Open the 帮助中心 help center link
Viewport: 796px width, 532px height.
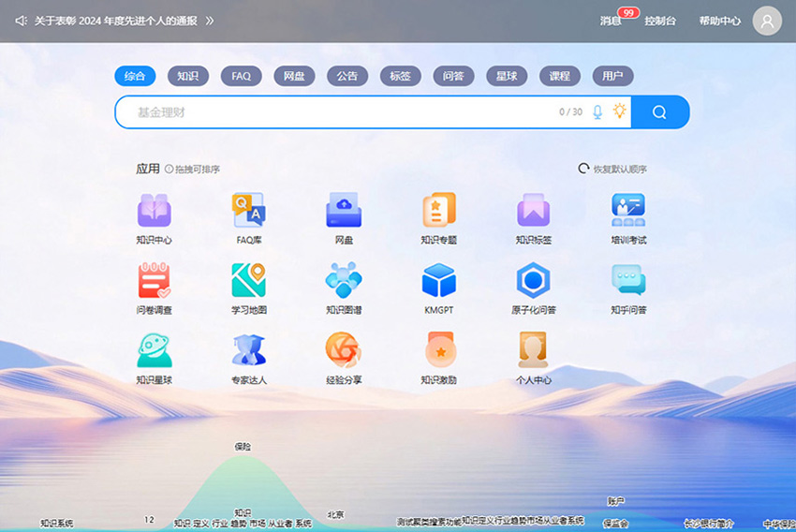pyautogui.click(x=720, y=21)
